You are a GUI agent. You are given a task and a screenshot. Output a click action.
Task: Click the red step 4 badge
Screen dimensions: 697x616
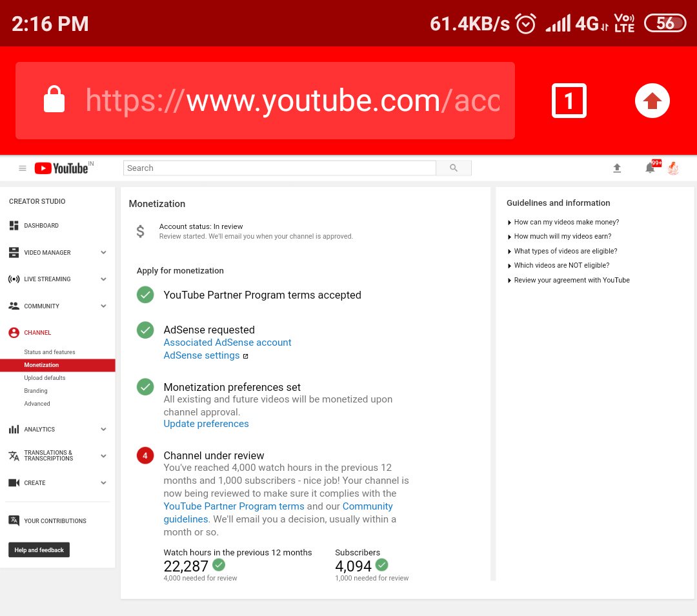pos(145,455)
